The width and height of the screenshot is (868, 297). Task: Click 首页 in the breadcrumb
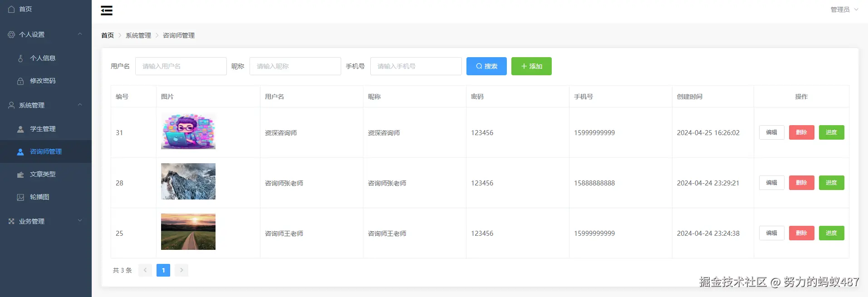(108, 35)
